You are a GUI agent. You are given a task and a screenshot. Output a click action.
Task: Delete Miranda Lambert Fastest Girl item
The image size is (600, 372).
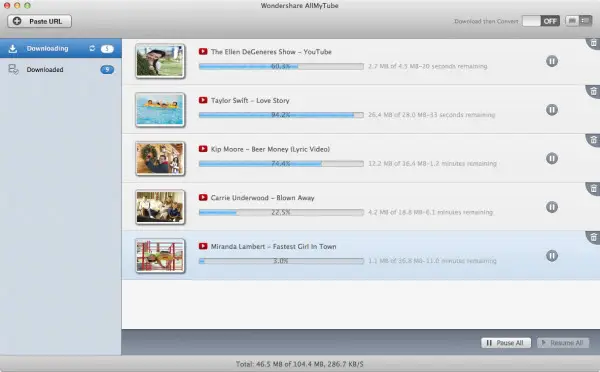point(593,237)
